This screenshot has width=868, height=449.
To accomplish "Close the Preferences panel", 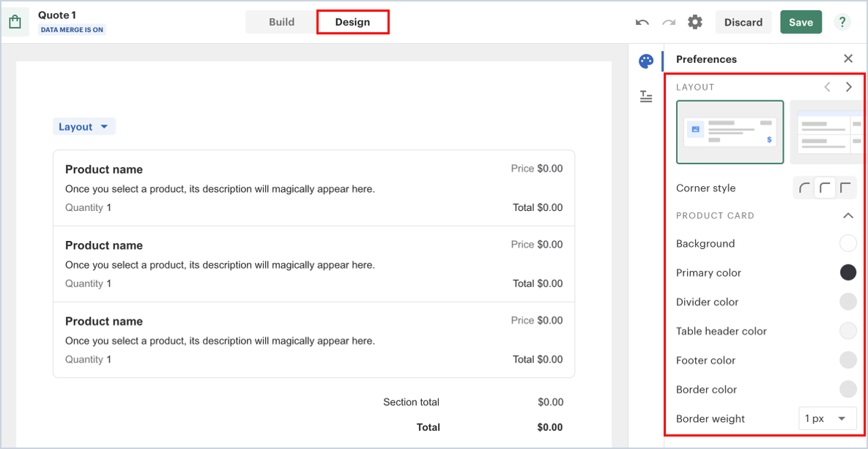I will tap(848, 59).
